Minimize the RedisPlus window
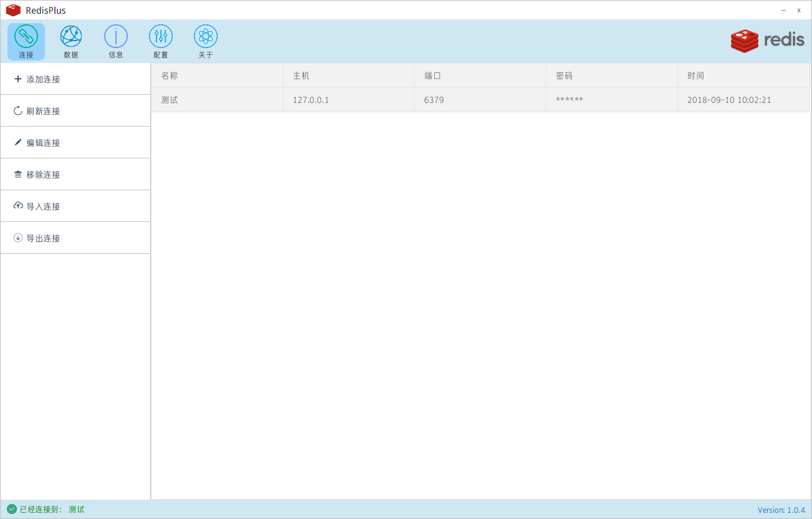The width and height of the screenshot is (812, 519). pos(783,10)
